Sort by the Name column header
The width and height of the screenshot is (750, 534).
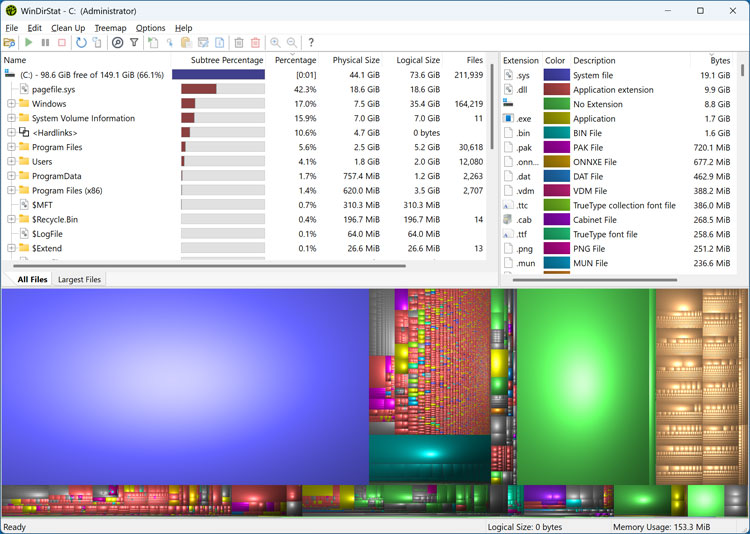86,60
